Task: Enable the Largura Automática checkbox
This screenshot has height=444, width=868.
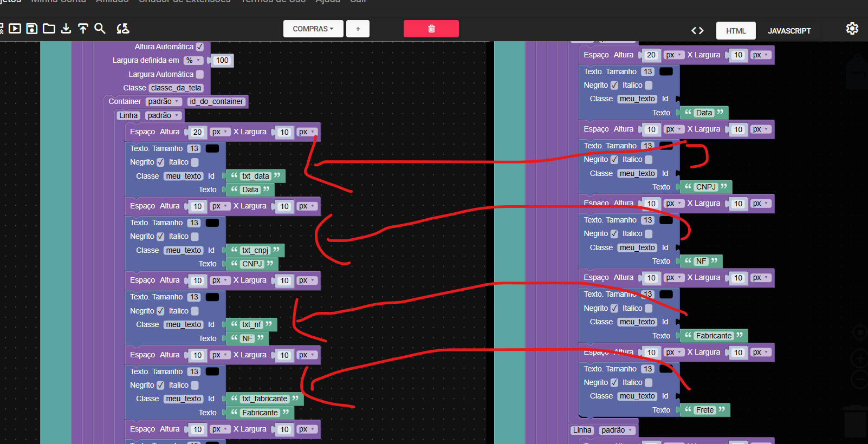Action: pyautogui.click(x=200, y=74)
